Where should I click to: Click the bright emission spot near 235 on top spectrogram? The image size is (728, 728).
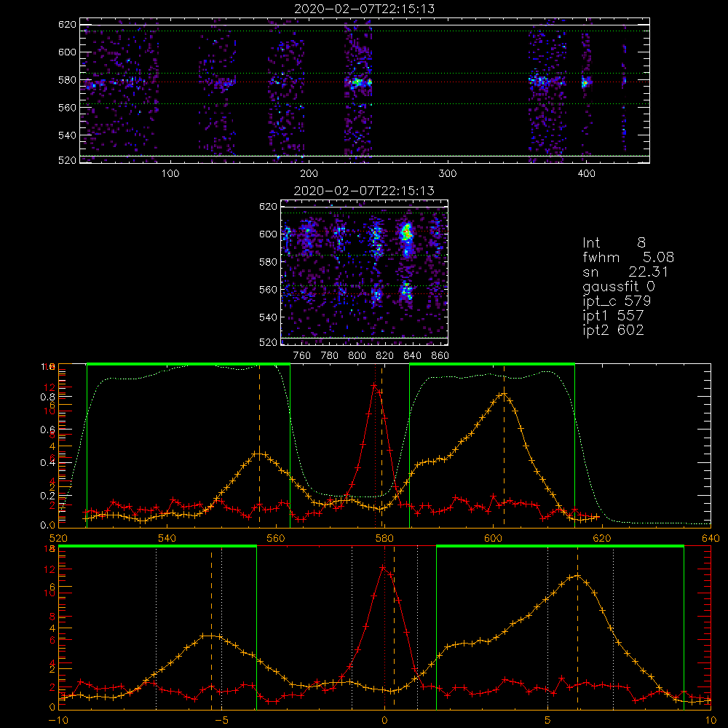coord(357,83)
